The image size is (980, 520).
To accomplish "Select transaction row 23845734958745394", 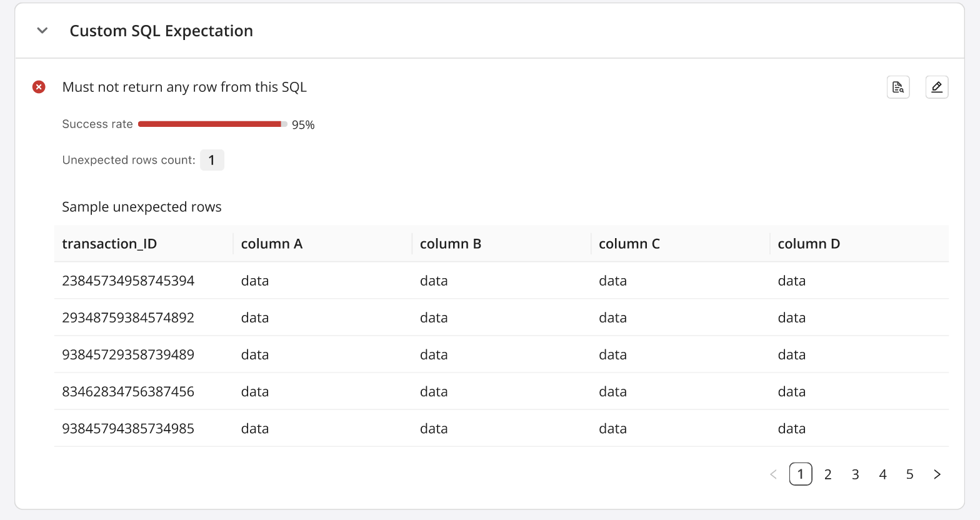I will [128, 281].
